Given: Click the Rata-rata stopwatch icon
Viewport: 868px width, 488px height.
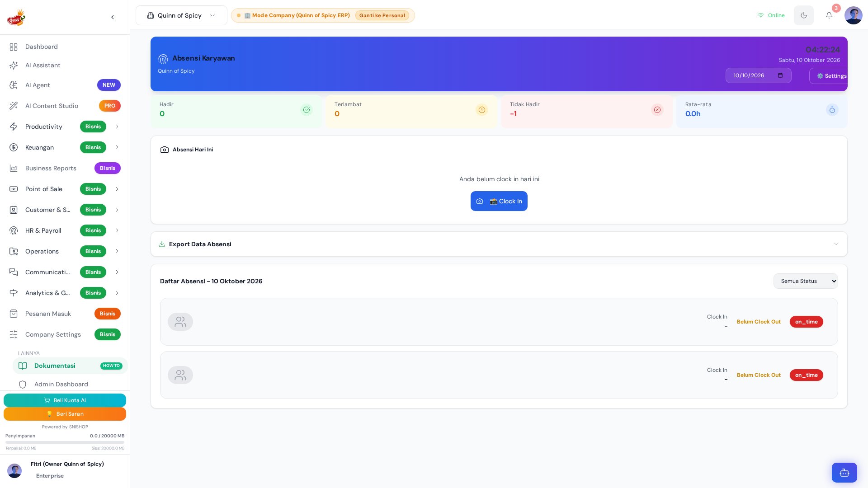Looking at the screenshot, I should click(832, 110).
